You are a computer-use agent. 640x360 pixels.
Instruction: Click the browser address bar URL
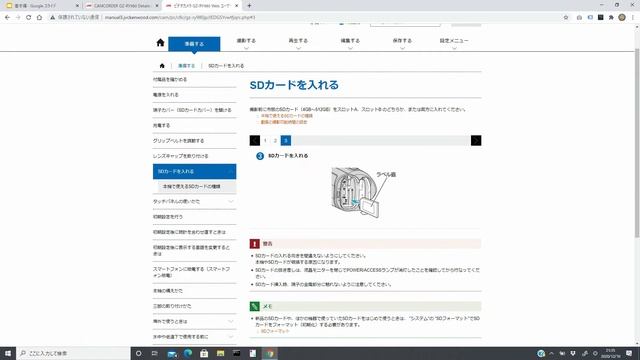pyautogui.click(x=180, y=18)
